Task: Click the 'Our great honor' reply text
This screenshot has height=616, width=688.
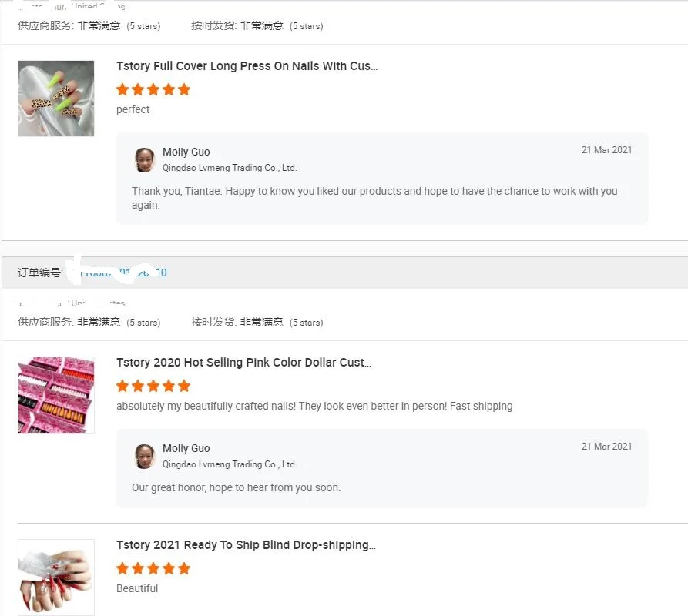Action: click(236, 487)
